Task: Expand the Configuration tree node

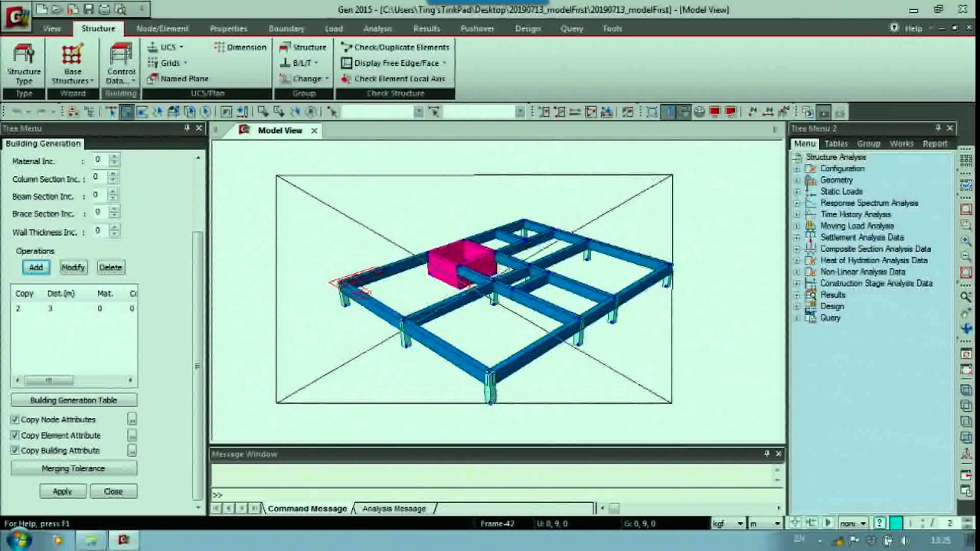Action: (797, 168)
